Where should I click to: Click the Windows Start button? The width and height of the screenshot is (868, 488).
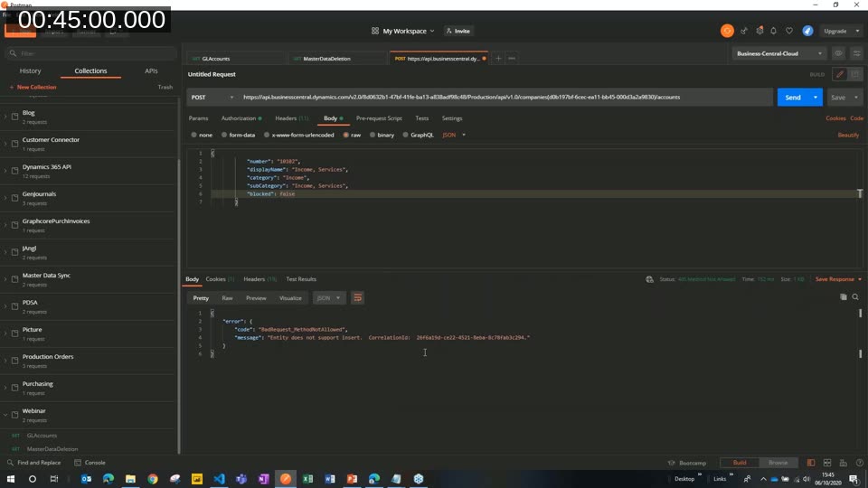(x=11, y=479)
